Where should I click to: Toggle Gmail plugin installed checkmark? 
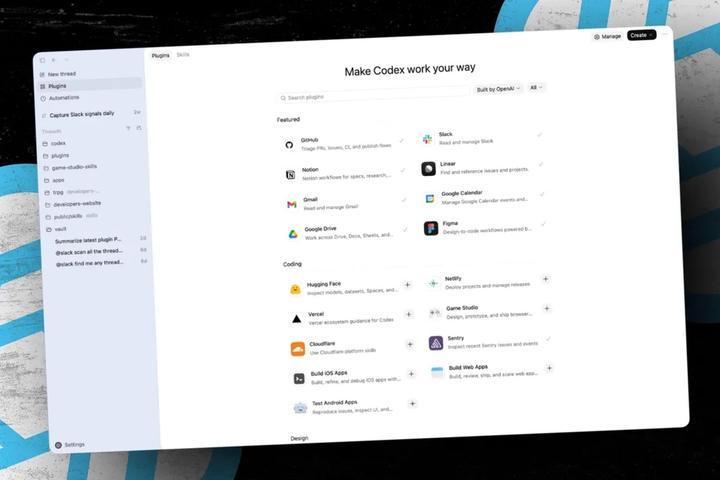(x=404, y=200)
